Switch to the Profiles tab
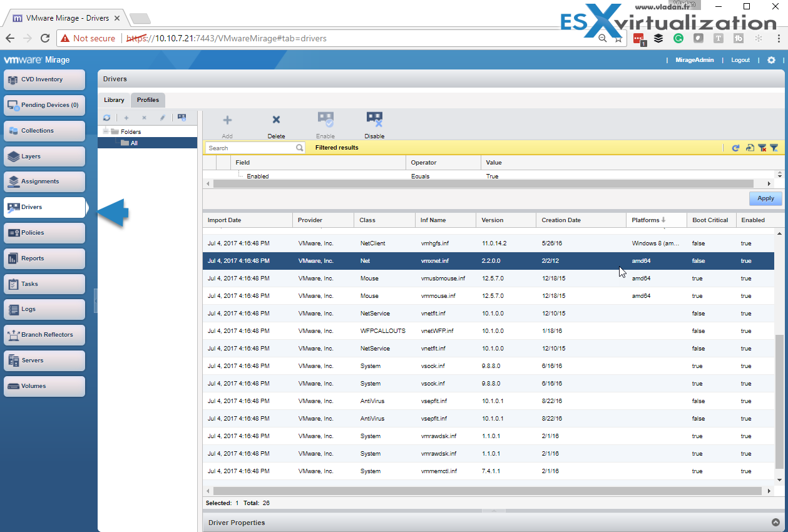This screenshot has width=788, height=532. pyautogui.click(x=148, y=100)
